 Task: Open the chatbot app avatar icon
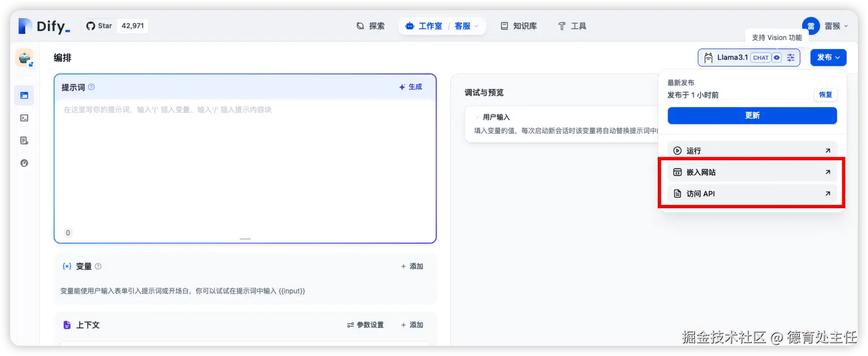[x=24, y=57]
